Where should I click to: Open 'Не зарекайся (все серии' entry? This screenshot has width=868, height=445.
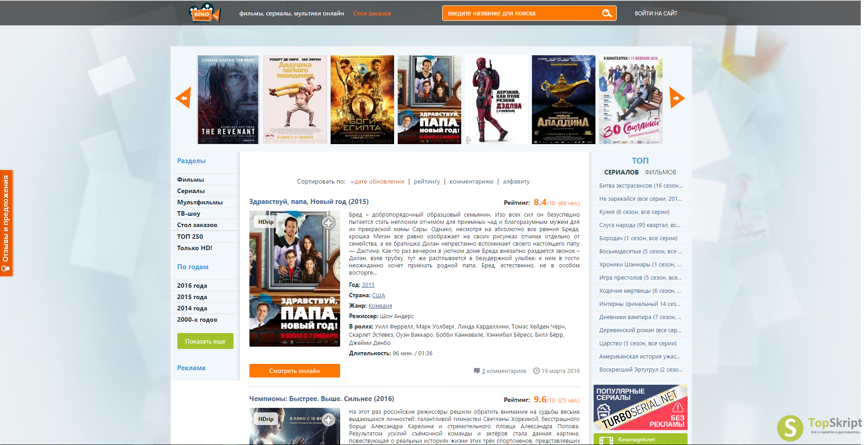[640, 198]
